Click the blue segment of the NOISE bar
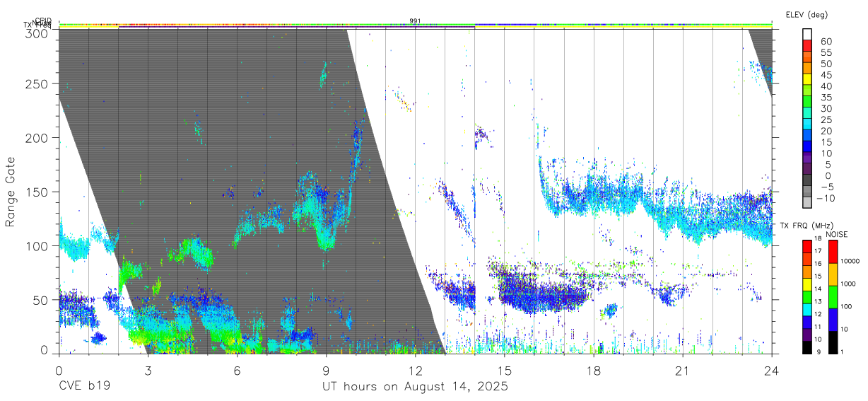Image resolution: width=868 pixels, height=401 pixels. 833,320
